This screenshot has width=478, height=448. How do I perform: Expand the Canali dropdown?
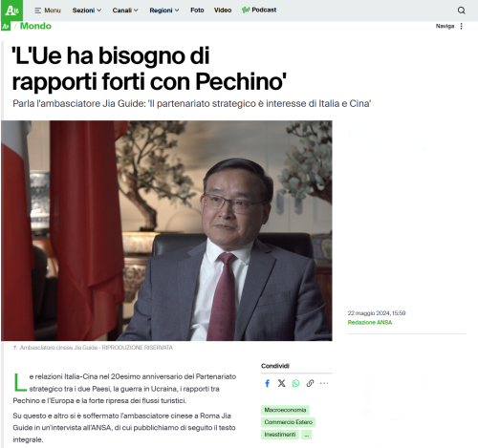(x=125, y=11)
